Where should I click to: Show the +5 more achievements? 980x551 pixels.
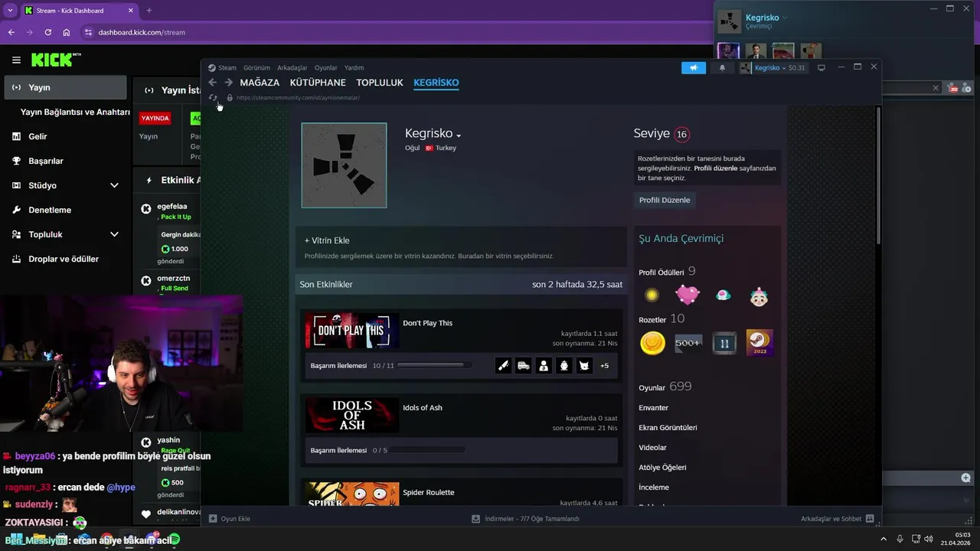(604, 366)
